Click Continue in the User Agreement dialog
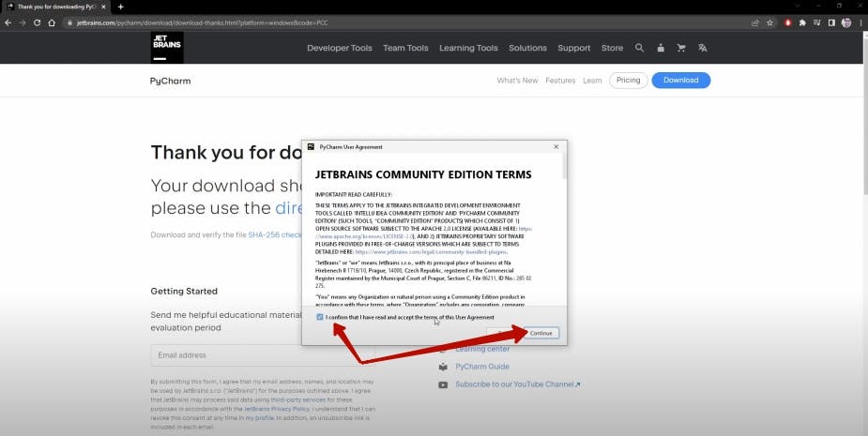 pyautogui.click(x=541, y=333)
